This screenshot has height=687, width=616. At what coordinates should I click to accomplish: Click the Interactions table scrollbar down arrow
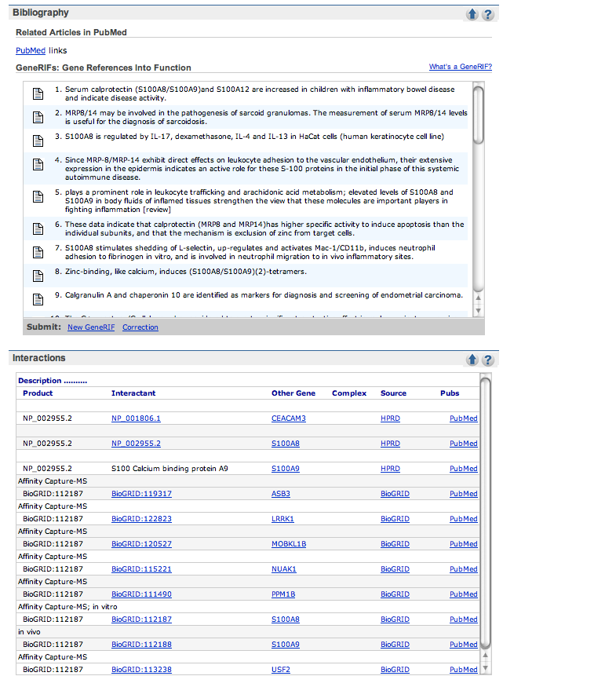click(485, 668)
